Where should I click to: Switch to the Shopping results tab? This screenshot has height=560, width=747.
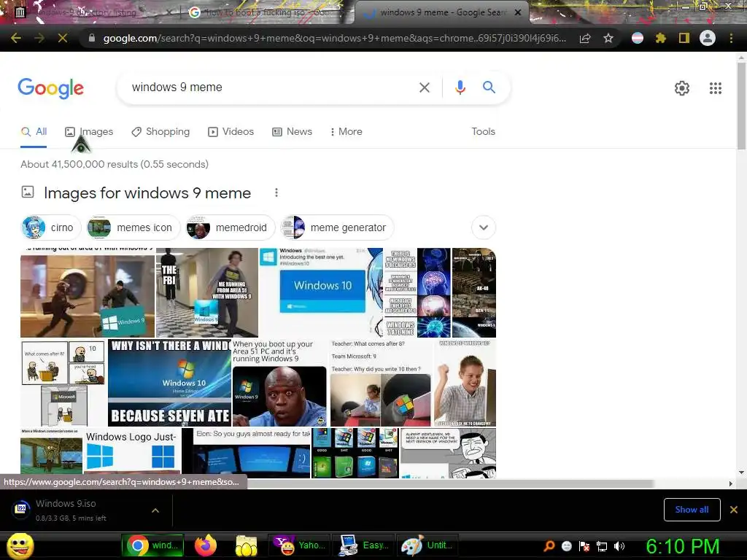click(160, 132)
